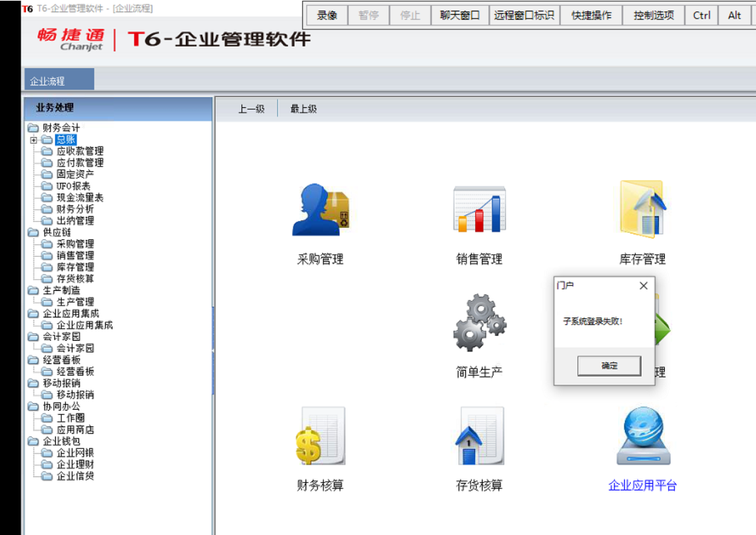Select 销售管理 in the tree
The height and width of the screenshot is (535, 756).
coord(75,256)
